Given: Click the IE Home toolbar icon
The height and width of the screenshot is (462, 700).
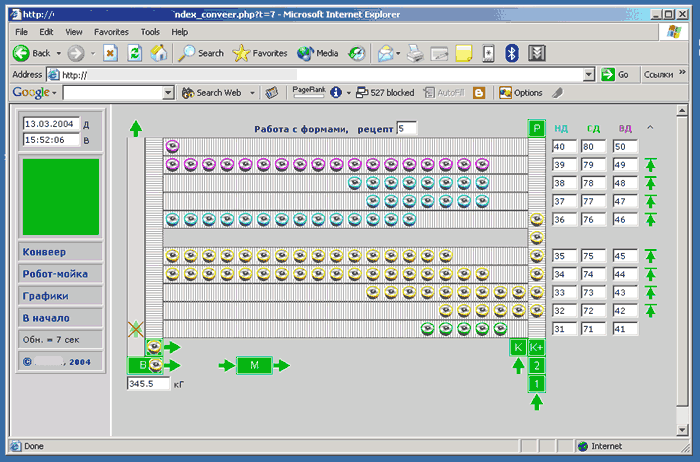Looking at the screenshot, I should point(158,53).
